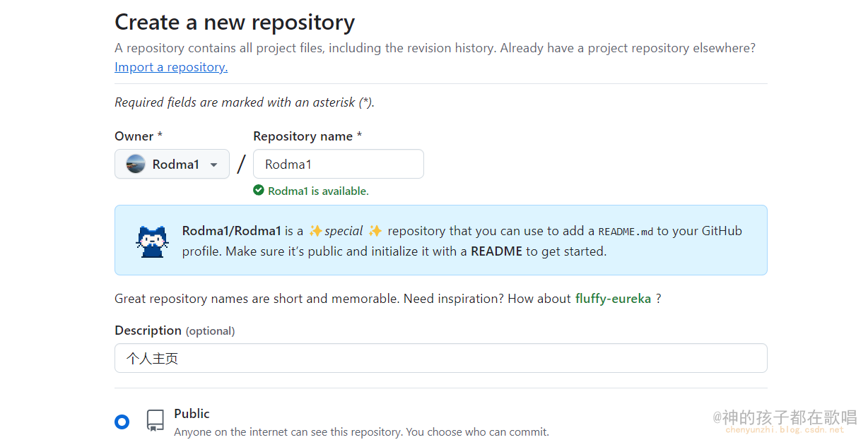Click the "Public" option label
868x447 pixels.
coord(192,414)
